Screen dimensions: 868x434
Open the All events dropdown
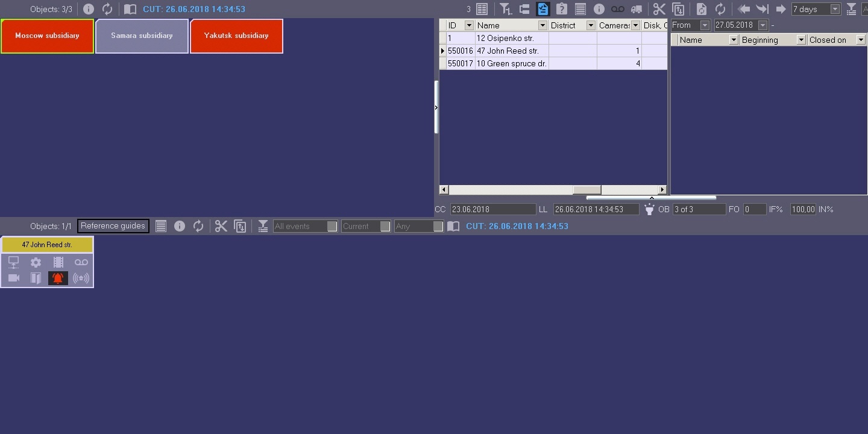click(305, 226)
